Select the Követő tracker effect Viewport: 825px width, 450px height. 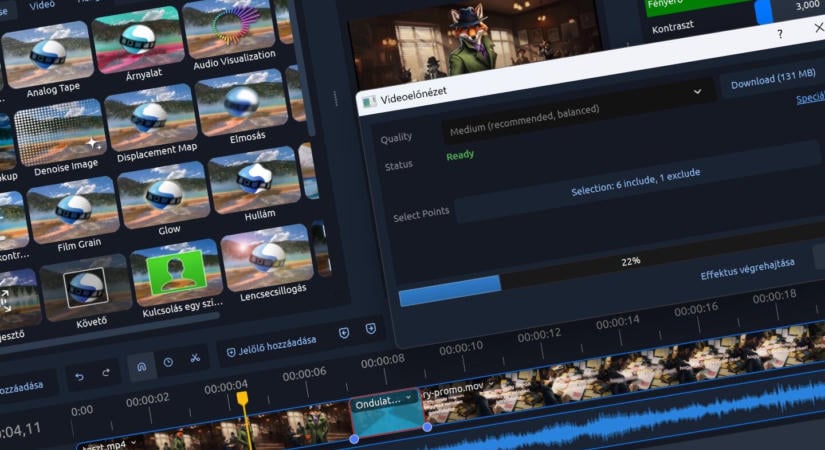click(x=86, y=287)
